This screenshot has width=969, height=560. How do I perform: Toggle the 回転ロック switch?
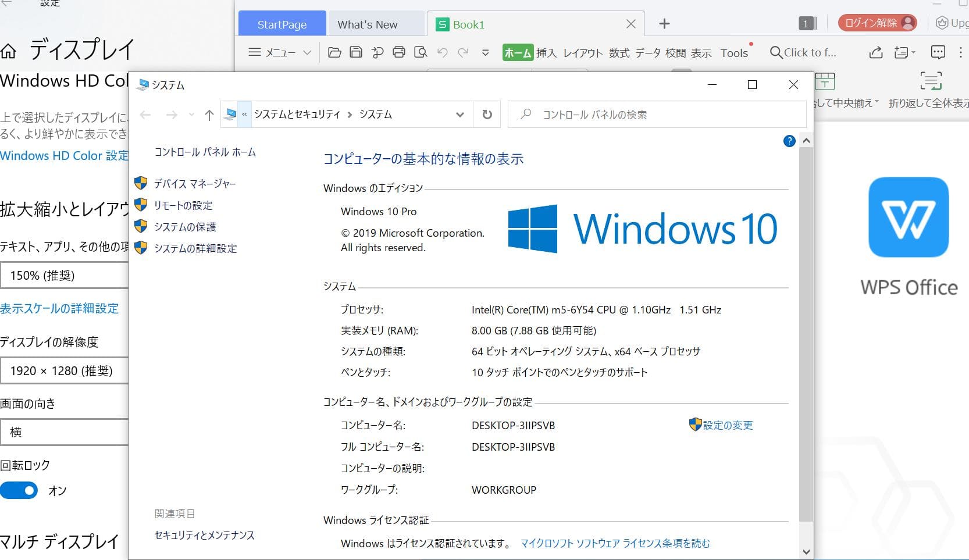[19, 490]
